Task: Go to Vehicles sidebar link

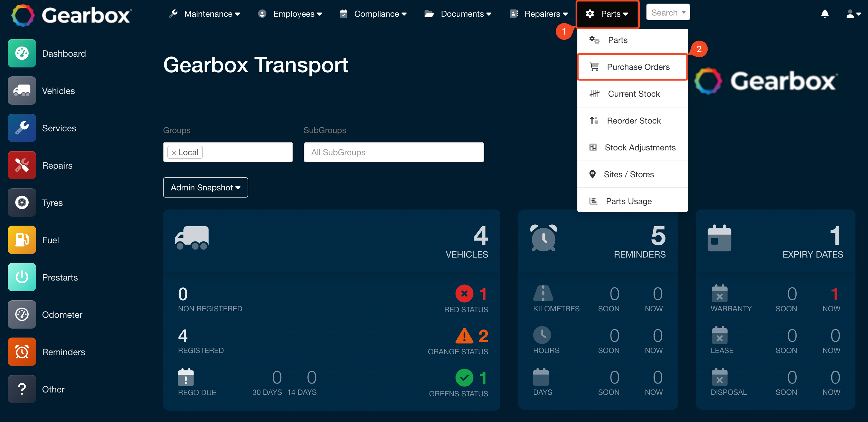Action: click(58, 91)
